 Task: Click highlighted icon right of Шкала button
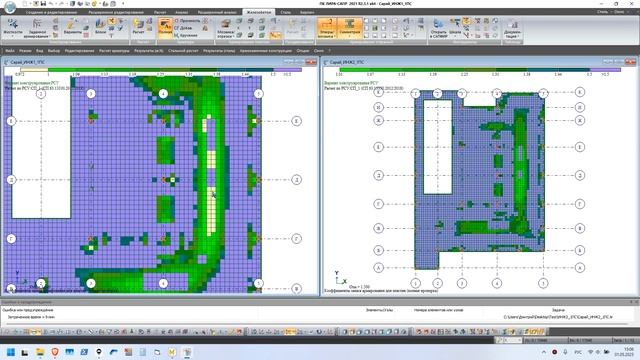(466, 21)
